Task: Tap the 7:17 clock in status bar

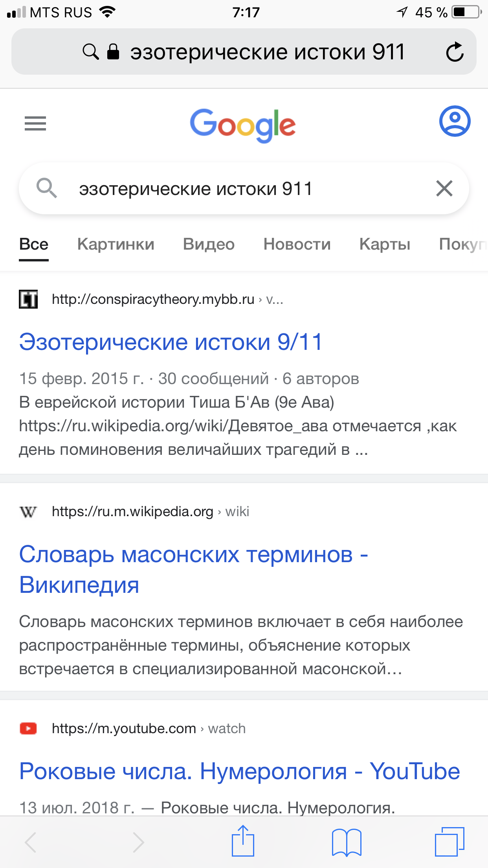Action: (x=246, y=12)
